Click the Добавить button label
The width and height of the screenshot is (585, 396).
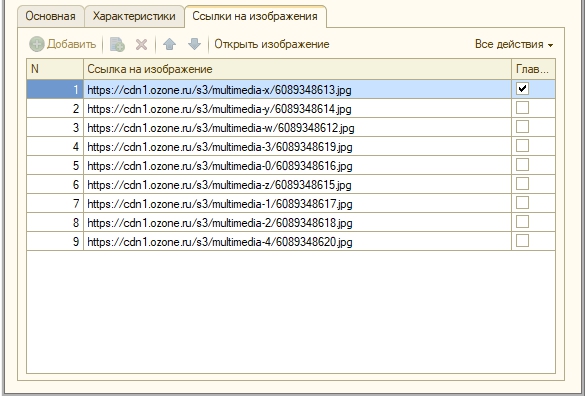[x=72, y=44]
